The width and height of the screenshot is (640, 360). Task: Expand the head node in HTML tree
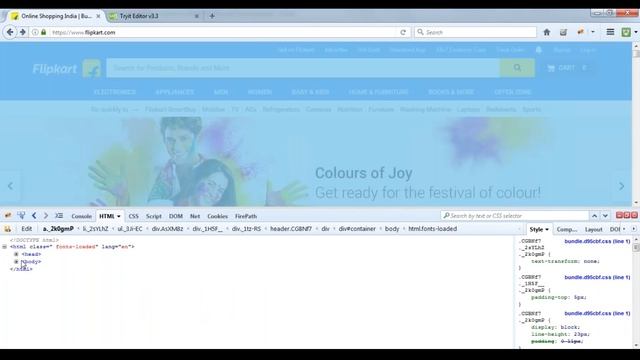click(16, 254)
